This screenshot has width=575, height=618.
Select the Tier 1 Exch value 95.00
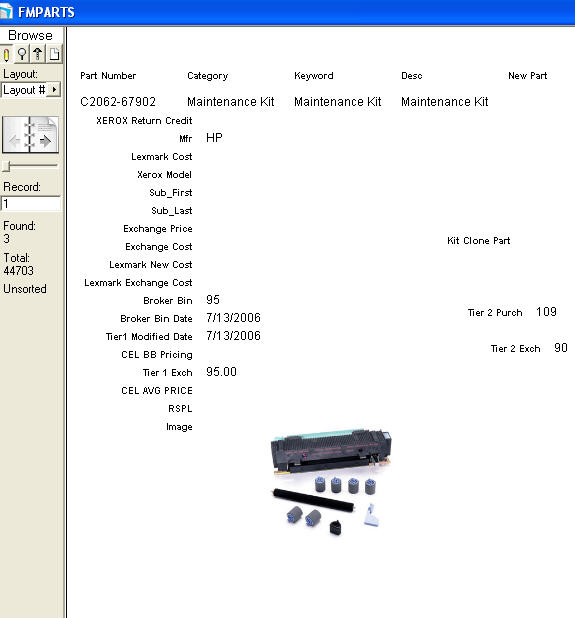click(x=221, y=372)
